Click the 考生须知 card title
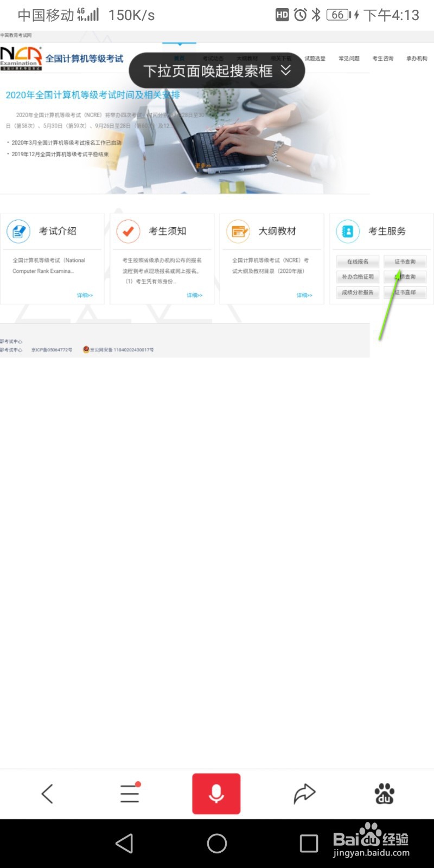This screenshot has width=434, height=868. pyautogui.click(x=168, y=231)
